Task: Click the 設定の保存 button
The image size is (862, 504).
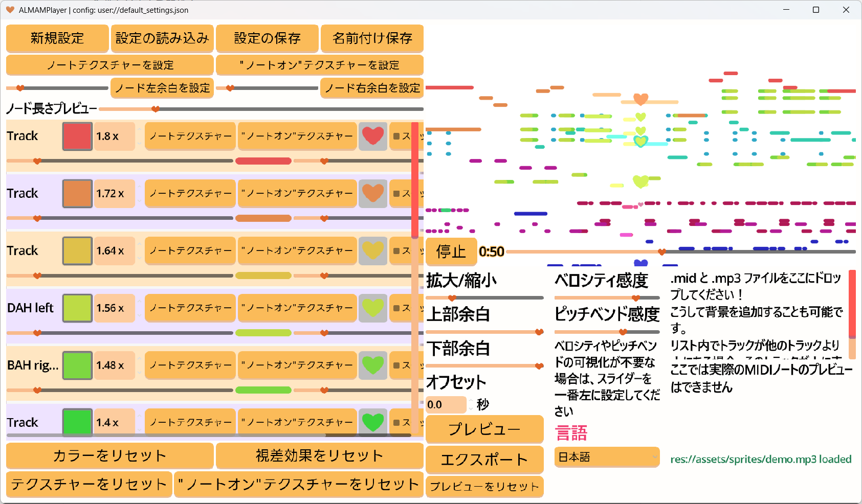Action: point(267,38)
